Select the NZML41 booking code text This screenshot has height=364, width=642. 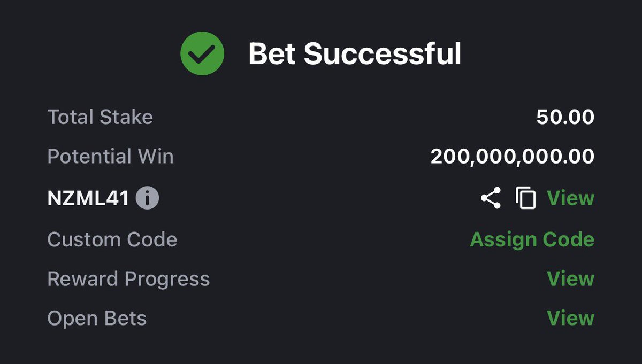click(88, 199)
